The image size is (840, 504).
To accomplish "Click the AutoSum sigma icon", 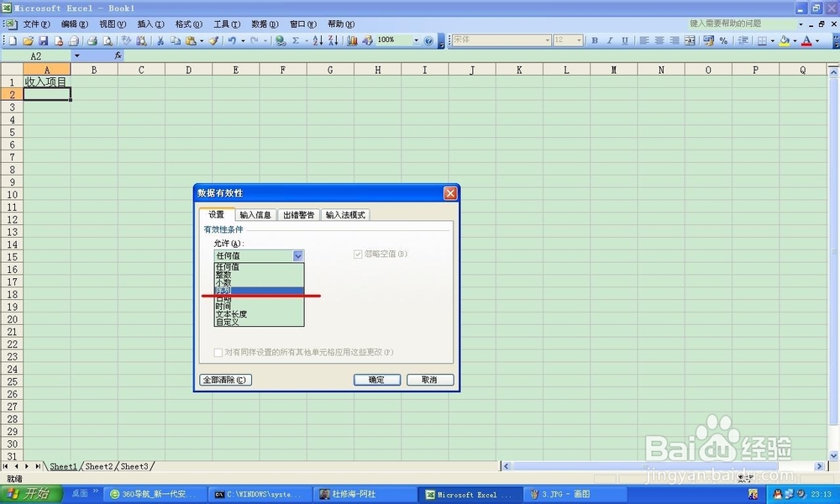I will pyautogui.click(x=295, y=40).
